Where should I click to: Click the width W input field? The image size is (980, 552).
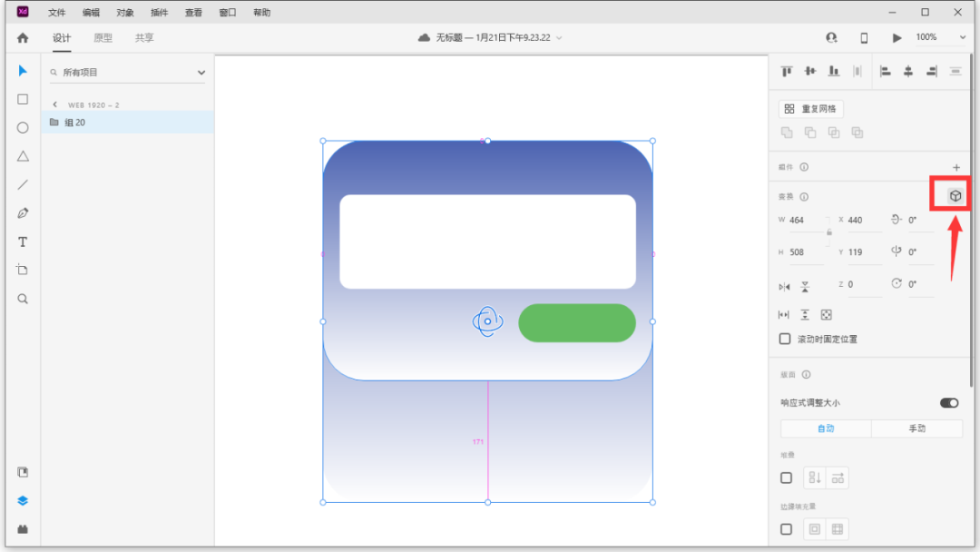point(805,221)
